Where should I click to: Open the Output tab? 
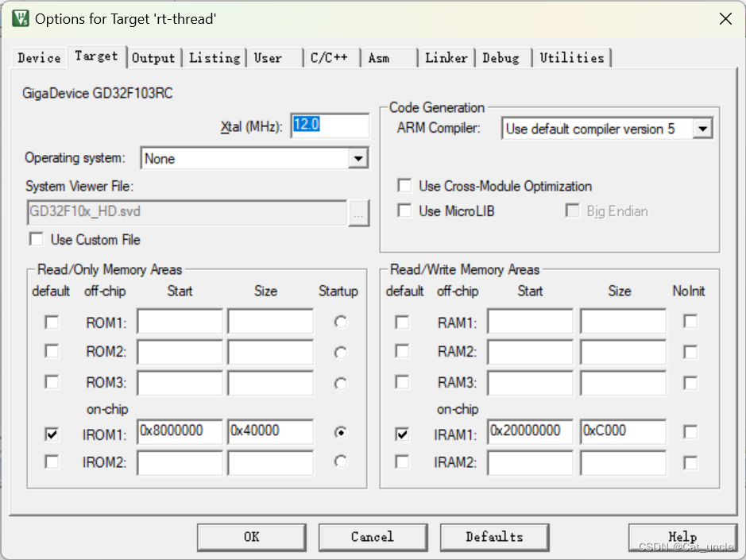click(153, 58)
